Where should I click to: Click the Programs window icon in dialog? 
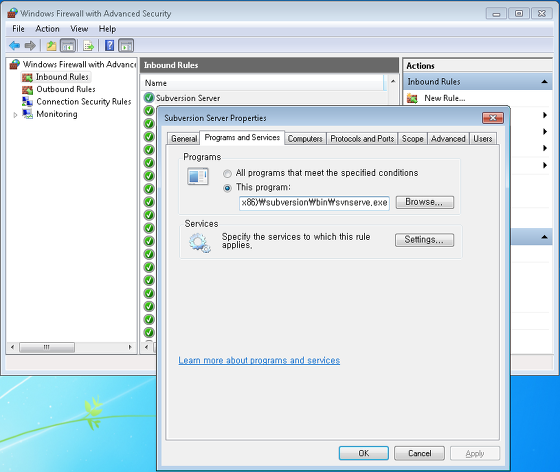(198, 176)
